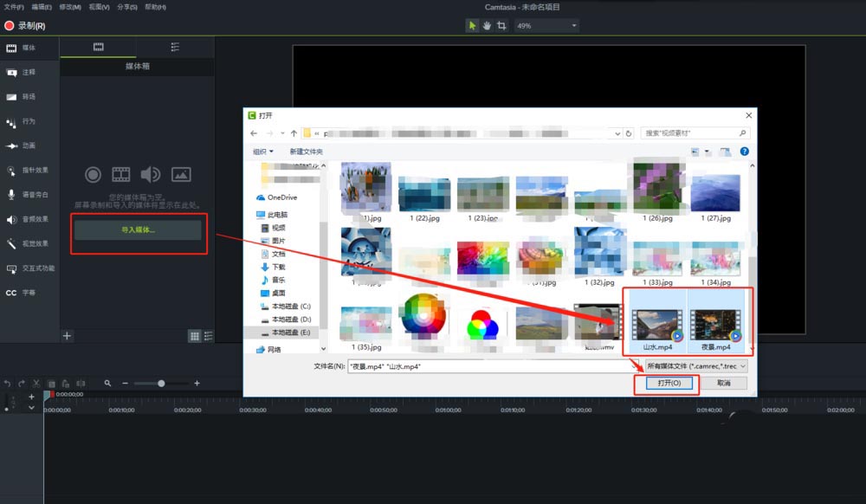Image resolution: width=866 pixels, height=504 pixels.
Task: Go back in the Open dialog
Action: [x=254, y=133]
